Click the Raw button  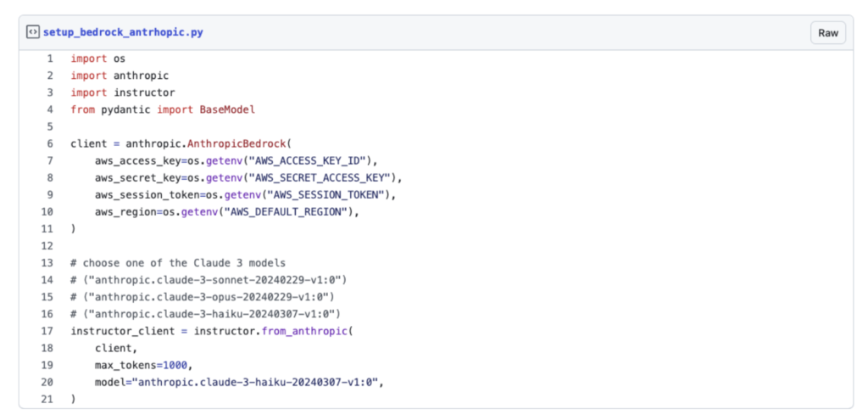click(x=827, y=33)
